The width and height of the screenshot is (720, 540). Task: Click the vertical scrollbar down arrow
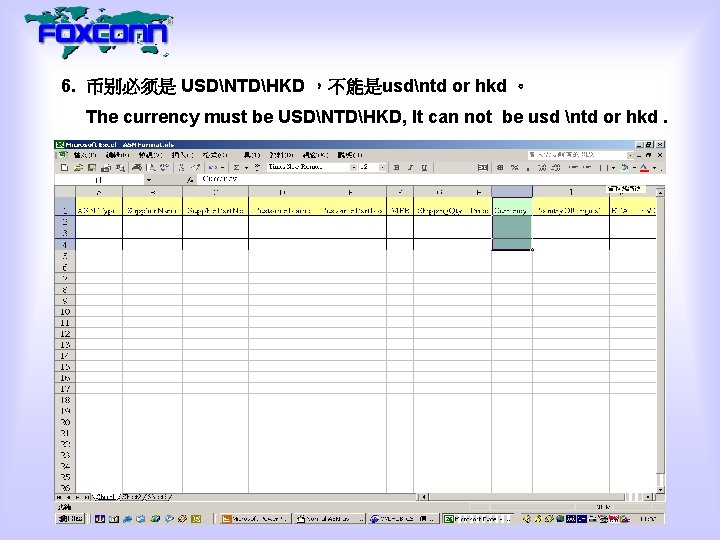(x=660, y=489)
